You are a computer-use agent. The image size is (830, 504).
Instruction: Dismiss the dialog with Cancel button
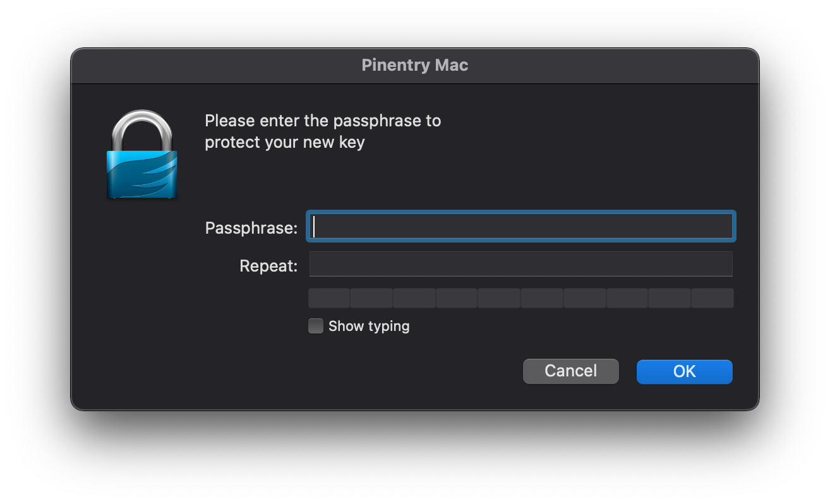(571, 371)
